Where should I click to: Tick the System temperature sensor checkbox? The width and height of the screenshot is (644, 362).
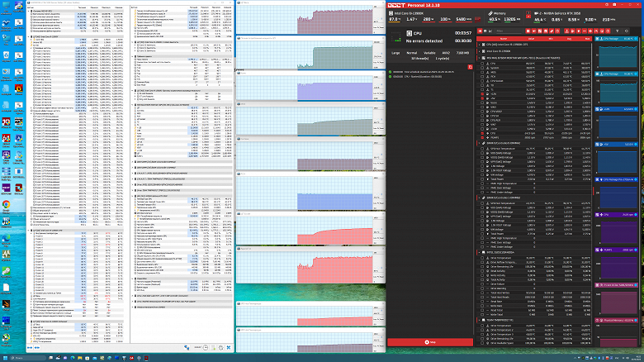tap(482, 68)
